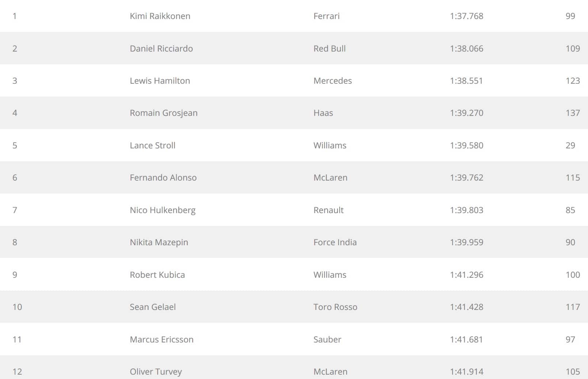588x379 pixels.
Task: Select lap time 1:37.768 in the first row
Action: (466, 16)
